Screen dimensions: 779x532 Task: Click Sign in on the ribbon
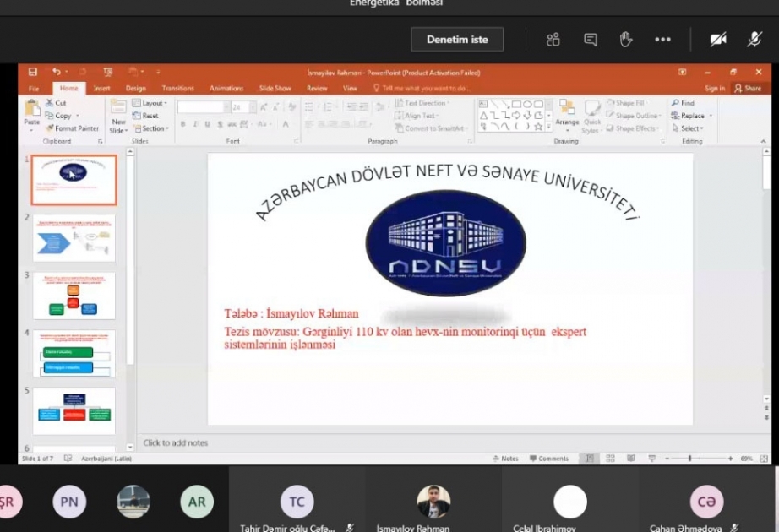click(715, 89)
